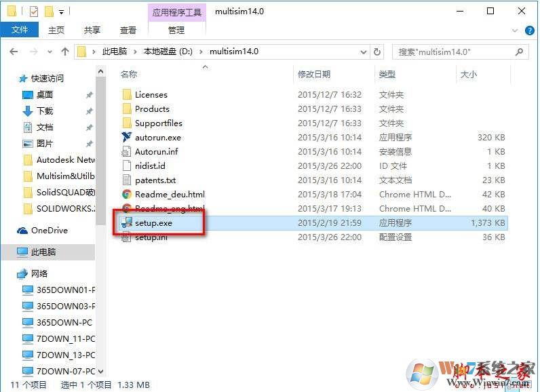The height and width of the screenshot is (392, 540).
Task: Select the 此电脑 computer icon
Action: point(22,252)
